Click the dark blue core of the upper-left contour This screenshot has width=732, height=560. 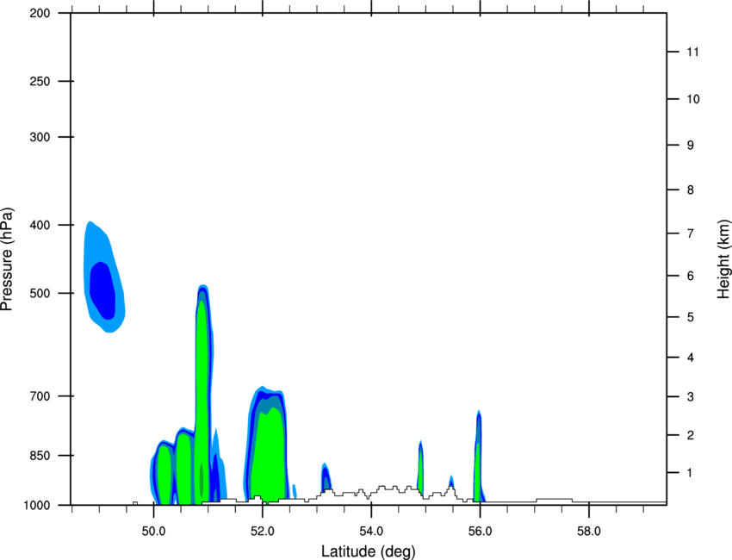(x=102, y=289)
